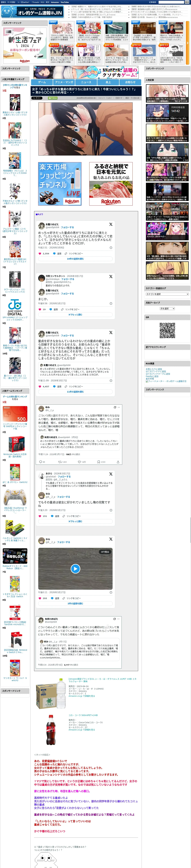
Task: Click Amazon link in top bar
Action: 55,2
